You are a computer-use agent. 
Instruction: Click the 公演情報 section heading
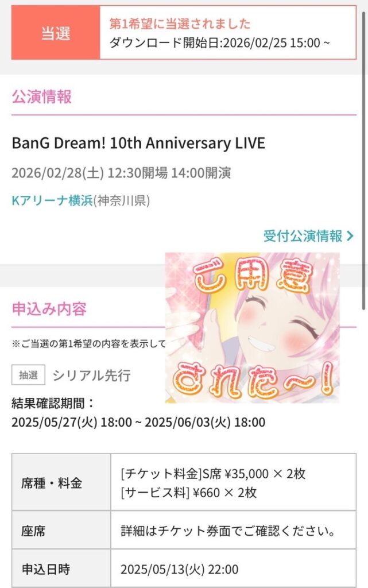[41, 96]
